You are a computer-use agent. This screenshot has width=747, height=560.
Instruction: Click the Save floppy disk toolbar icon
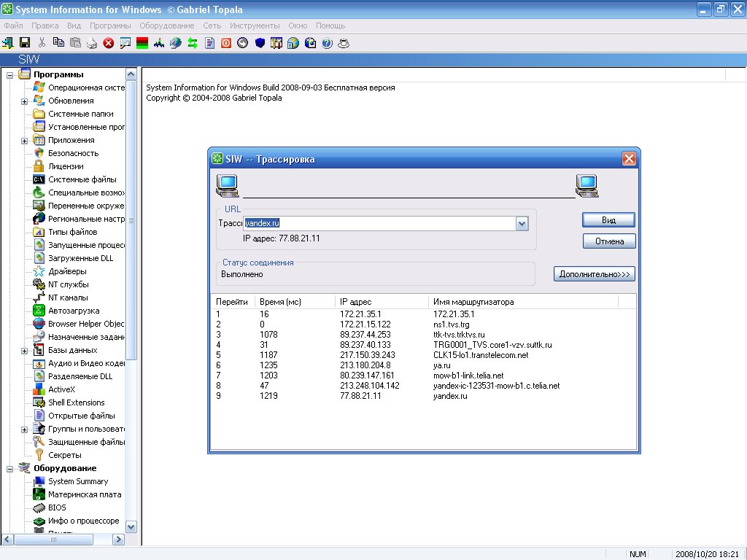tap(25, 43)
